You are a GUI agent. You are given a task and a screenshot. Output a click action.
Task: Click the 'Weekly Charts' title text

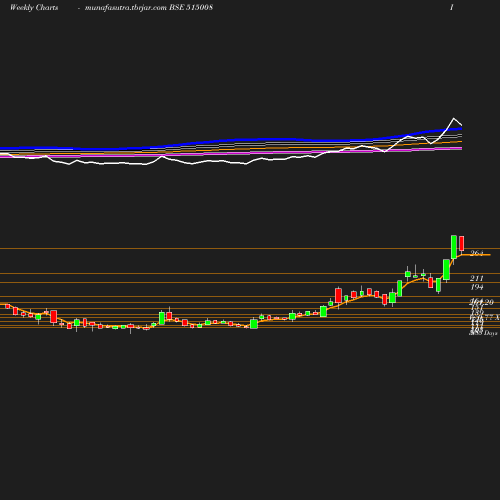pyautogui.click(x=34, y=8)
